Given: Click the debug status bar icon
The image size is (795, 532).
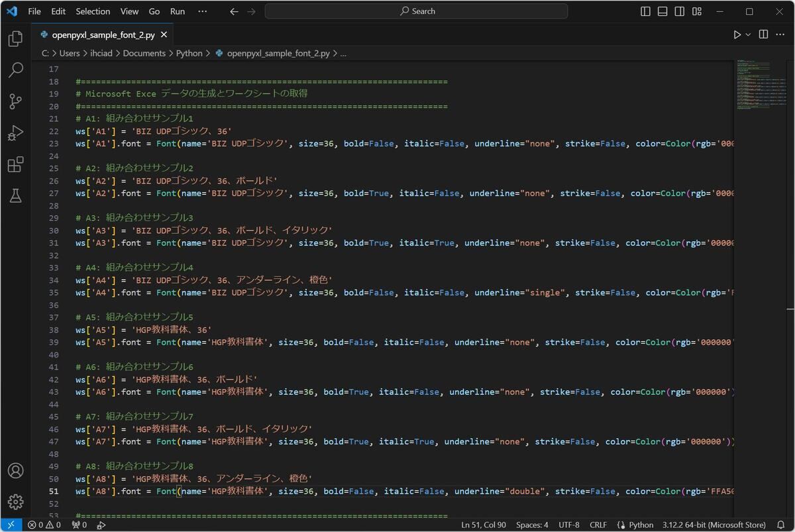Looking at the screenshot, I should [x=101, y=525].
